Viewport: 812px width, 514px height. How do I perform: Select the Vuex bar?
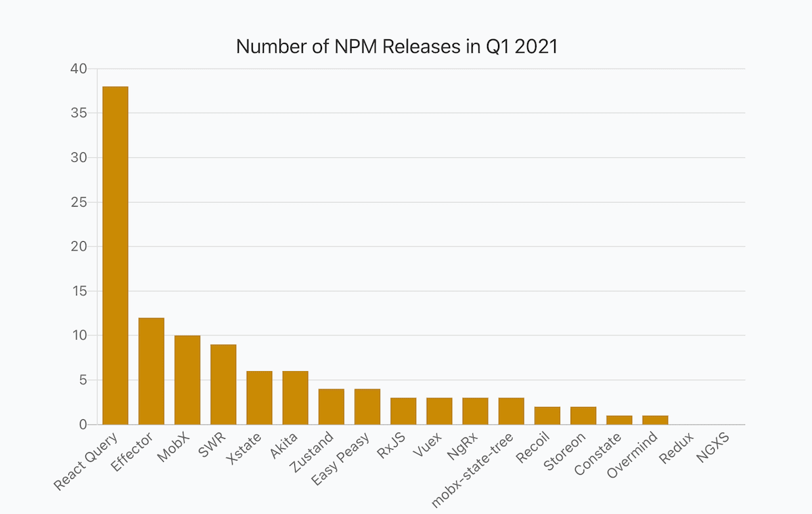coord(439,411)
